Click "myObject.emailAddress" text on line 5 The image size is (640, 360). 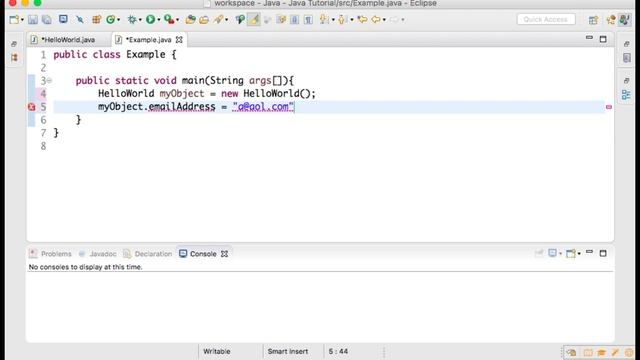157,107
